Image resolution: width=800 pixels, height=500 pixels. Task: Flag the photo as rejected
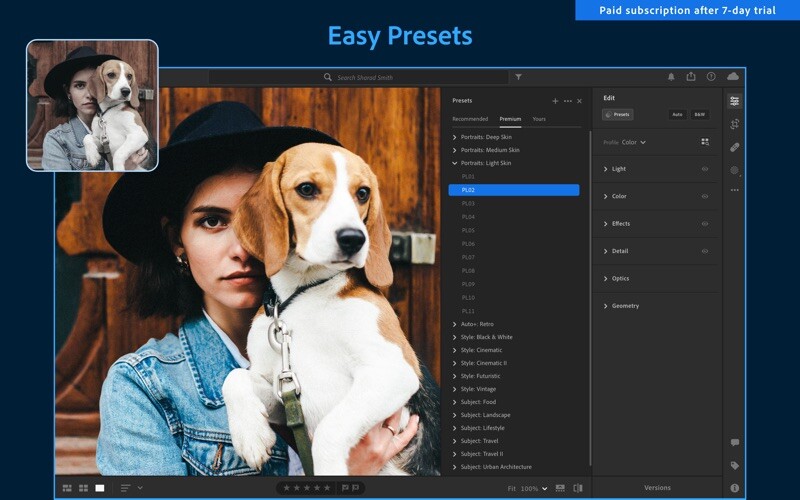[x=356, y=488]
